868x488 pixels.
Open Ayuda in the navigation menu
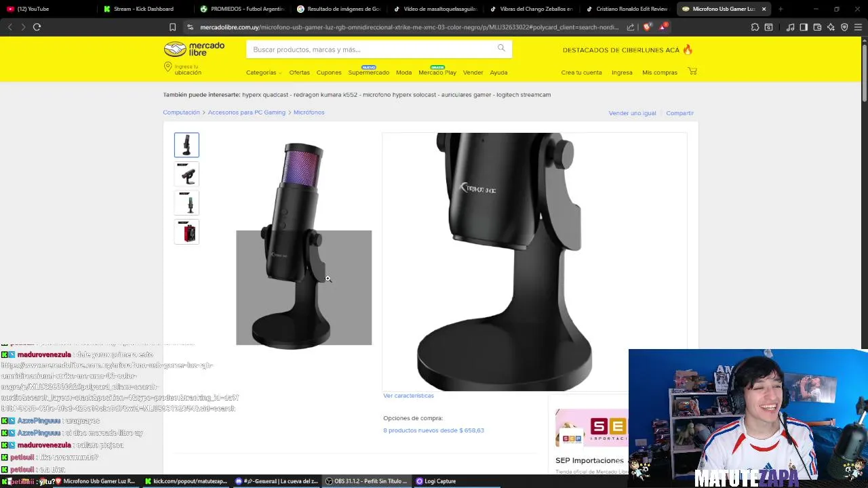click(x=498, y=73)
